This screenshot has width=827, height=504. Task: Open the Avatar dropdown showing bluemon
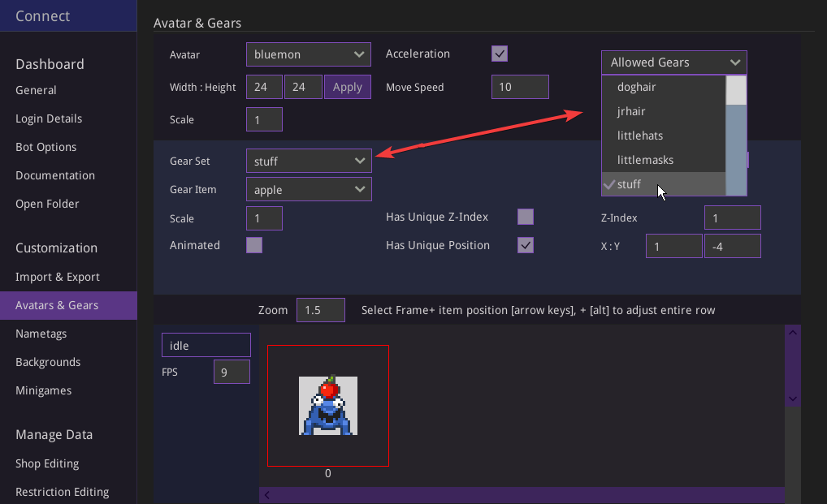tap(309, 54)
